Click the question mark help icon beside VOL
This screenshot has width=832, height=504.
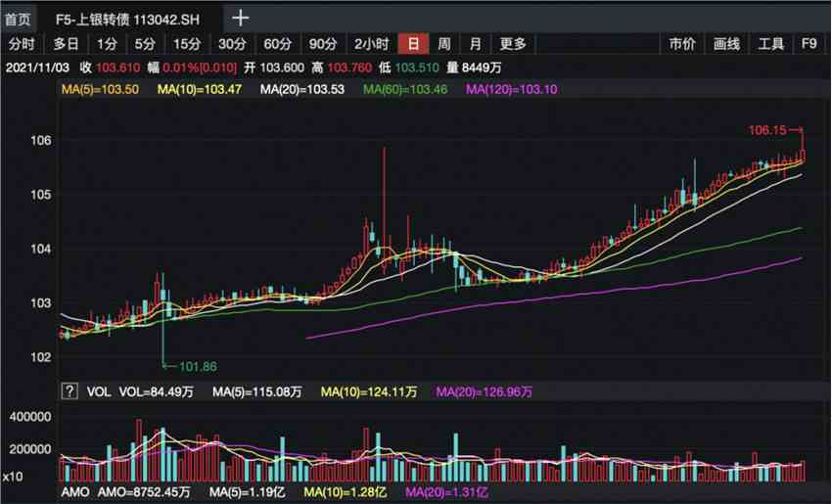tap(69, 391)
